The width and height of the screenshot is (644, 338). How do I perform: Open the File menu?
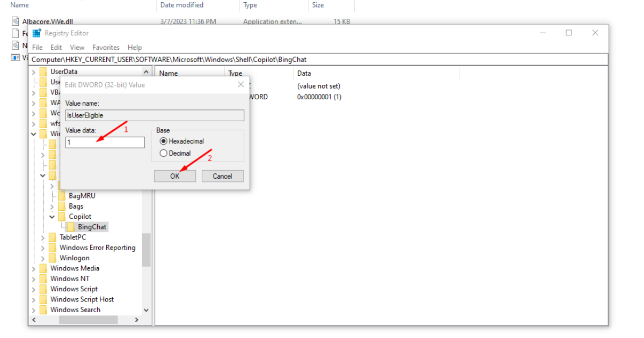pos(37,47)
